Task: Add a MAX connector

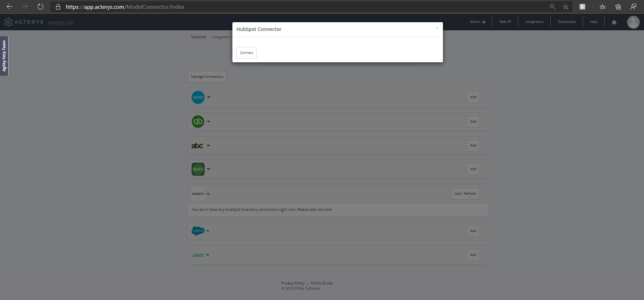Action: [x=473, y=169]
